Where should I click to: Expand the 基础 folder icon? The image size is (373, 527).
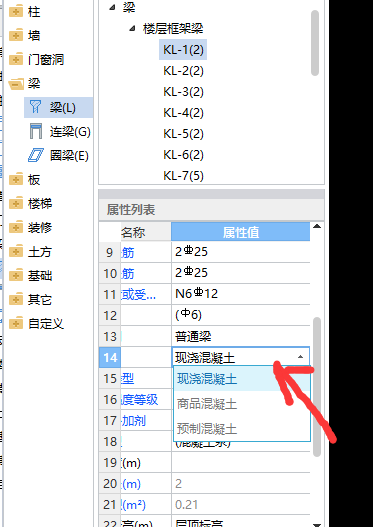16,276
